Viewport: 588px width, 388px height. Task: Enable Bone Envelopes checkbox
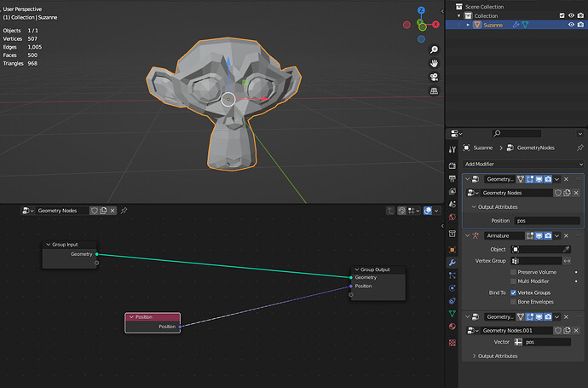pyautogui.click(x=513, y=302)
